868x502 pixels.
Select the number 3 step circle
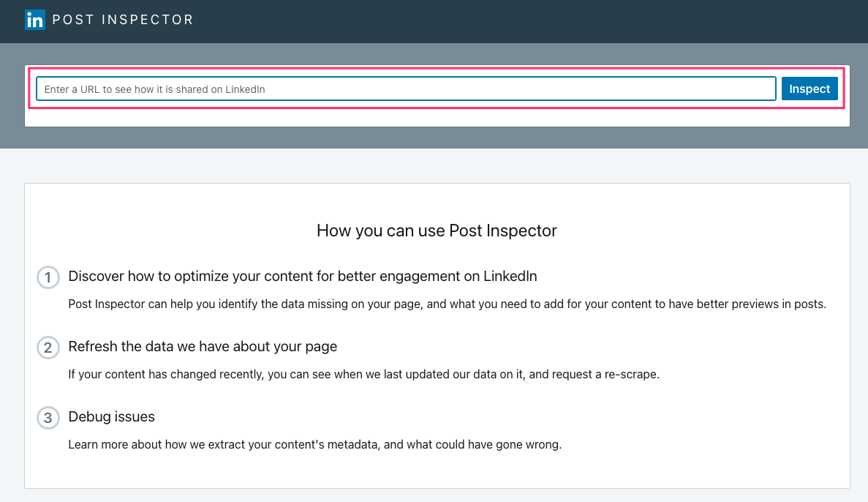48,418
